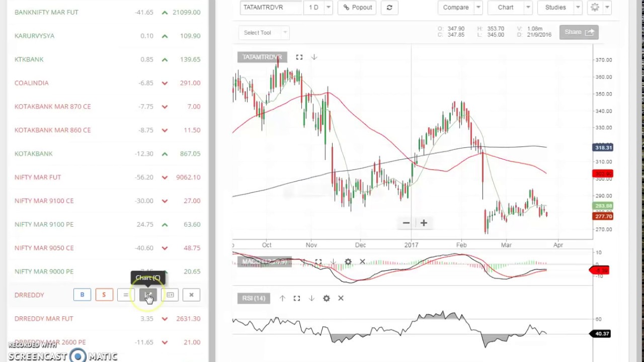Click the DRREDDY instrument name

(x=29, y=295)
